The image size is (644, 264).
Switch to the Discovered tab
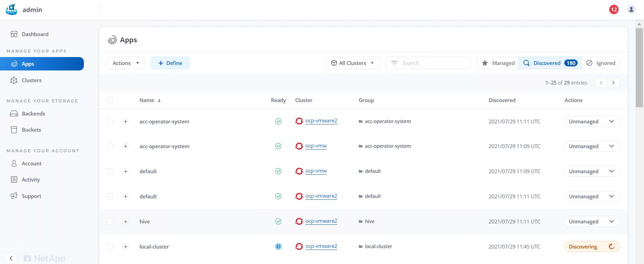pyautogui.click(x=550, y=63)
